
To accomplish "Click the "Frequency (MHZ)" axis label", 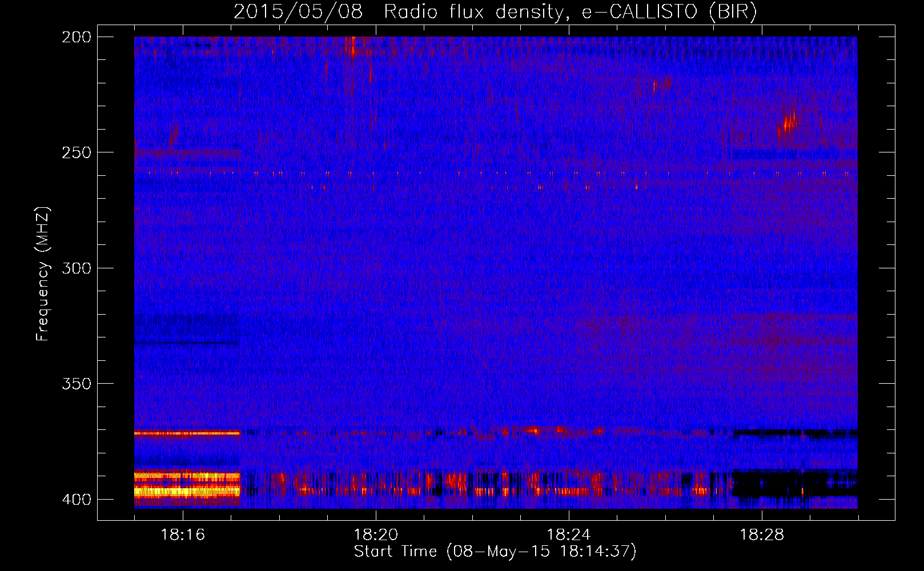I will (x=43, y=274).
